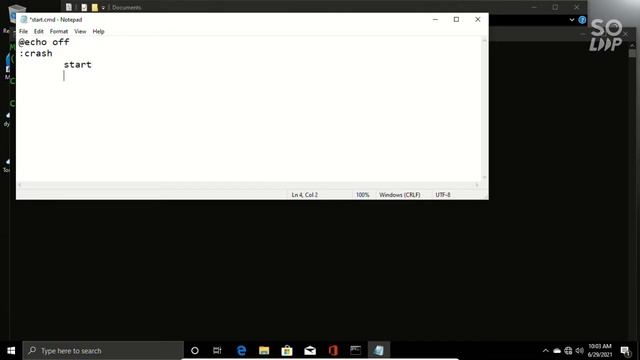Open the View menu in Notepad
Viewport: 640px width, 360px height.
pyautogui.click(x=80, y=31)
